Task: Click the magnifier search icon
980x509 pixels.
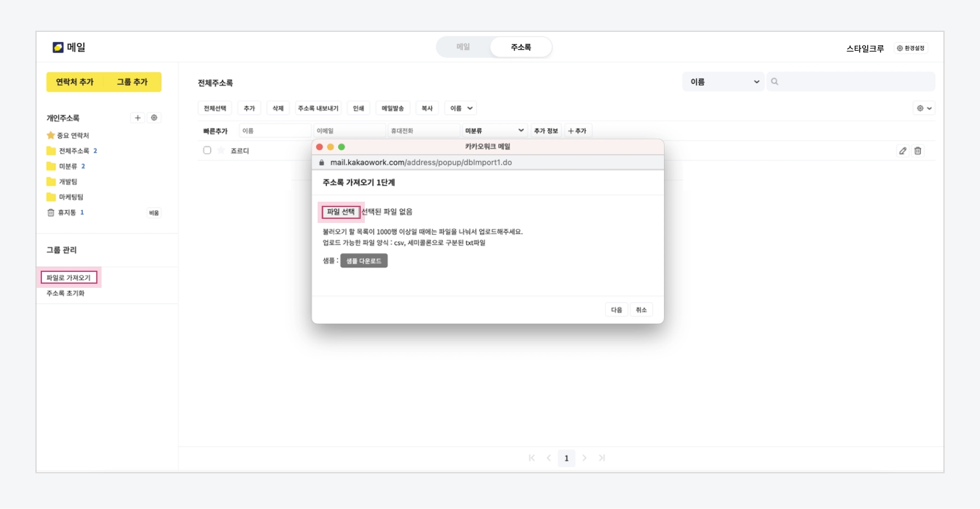Action: (775, 82)
